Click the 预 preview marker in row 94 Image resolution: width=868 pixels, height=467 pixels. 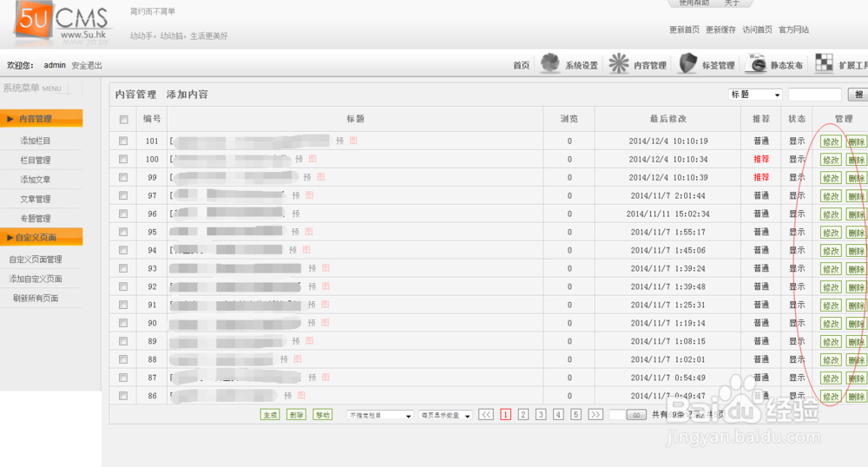(x=293, y=250)
